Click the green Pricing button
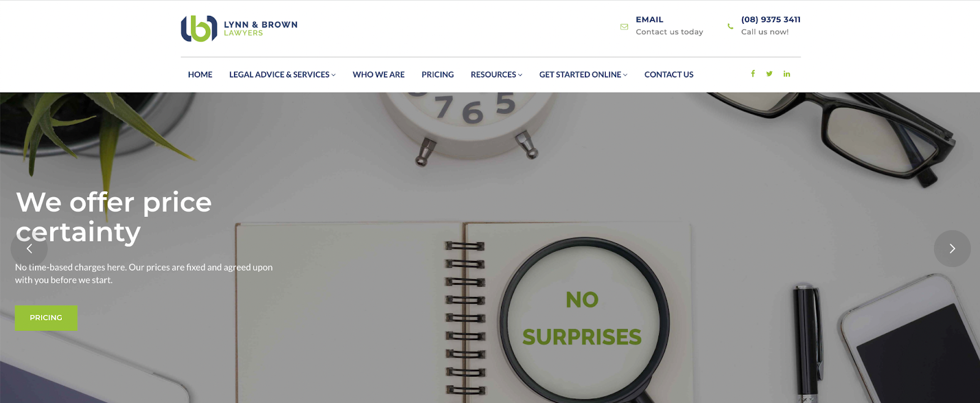The width and height of the screenshot is (980, 403). [46, 318]
